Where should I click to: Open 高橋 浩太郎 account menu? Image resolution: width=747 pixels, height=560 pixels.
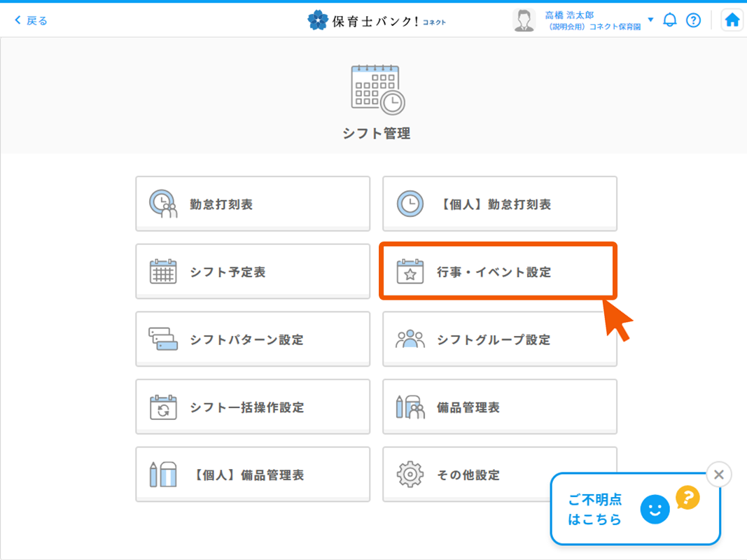pos(592,20)
